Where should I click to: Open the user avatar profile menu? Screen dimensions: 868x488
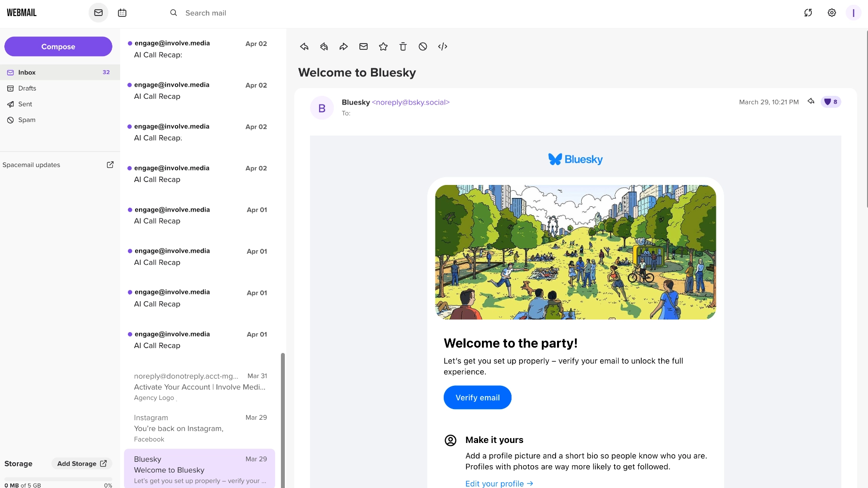pyautogui.click(x=853, y=13)
